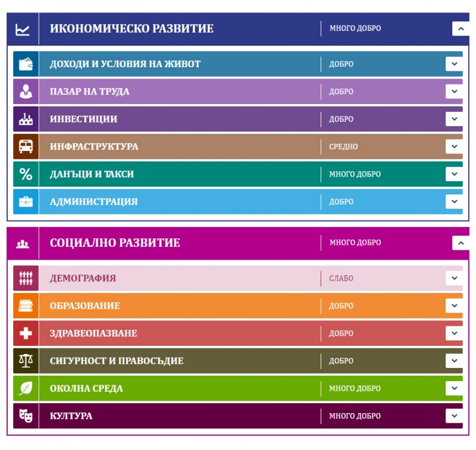
Task: Click the red cross icon for Здравеопазване
Action: pos(26,333)
